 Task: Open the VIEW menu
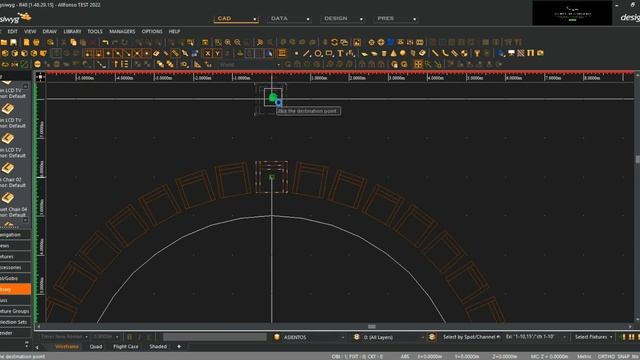point(30,31)
